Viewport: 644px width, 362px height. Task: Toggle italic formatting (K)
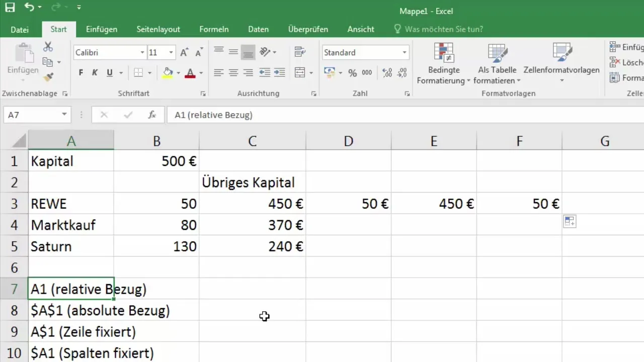95,73
